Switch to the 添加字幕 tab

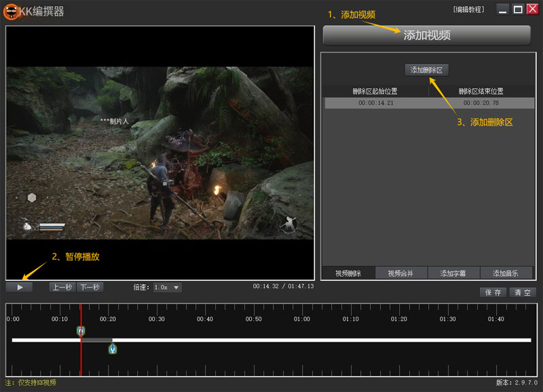(453, 273)
